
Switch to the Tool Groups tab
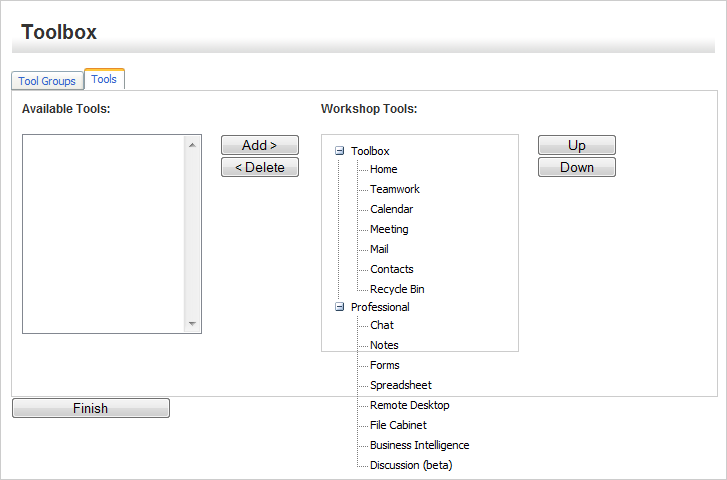(47, 81)
